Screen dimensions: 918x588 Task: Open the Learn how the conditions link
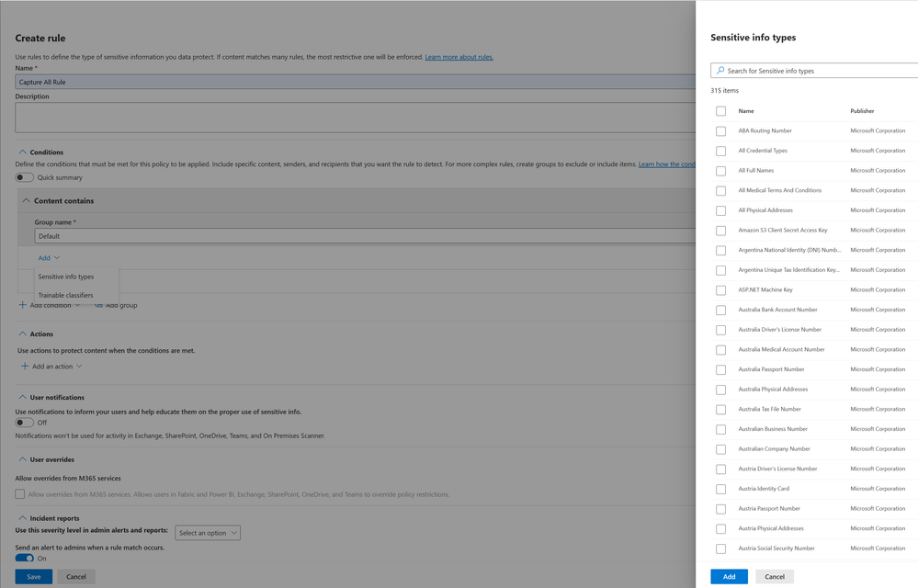pyautogui.click(x=667, y=164)
